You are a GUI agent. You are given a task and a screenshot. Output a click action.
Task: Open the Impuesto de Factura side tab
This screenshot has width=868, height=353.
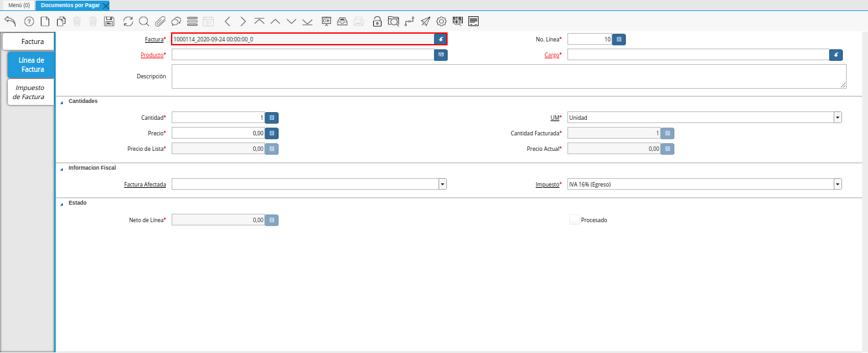[x=30, y=92]
